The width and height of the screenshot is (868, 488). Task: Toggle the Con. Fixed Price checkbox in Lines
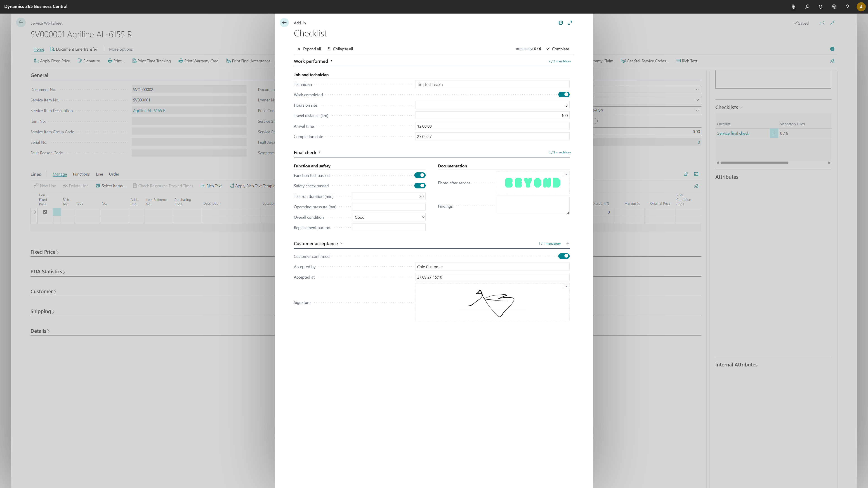45,212
